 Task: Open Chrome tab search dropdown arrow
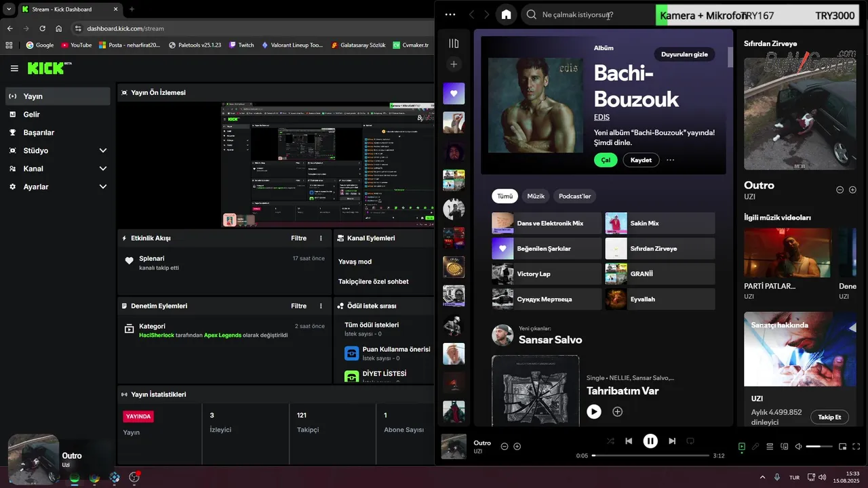(x=9, y=9)
